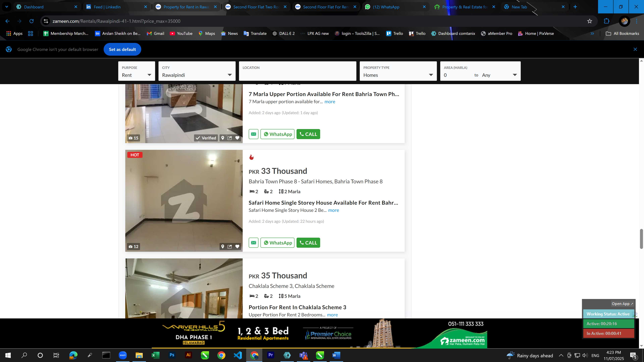Open the Chaklala Scheme 3 listing photo
644x362 pixels.
[x=184, y=289]
